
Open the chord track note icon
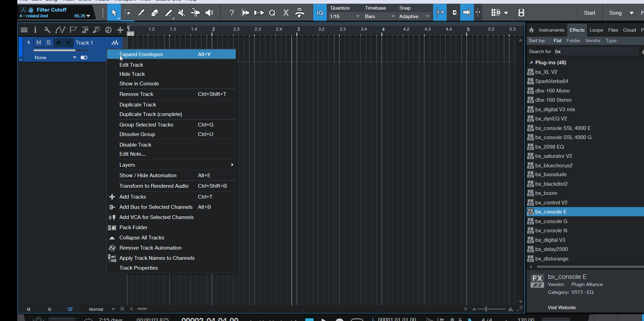[x=96, y=30]
